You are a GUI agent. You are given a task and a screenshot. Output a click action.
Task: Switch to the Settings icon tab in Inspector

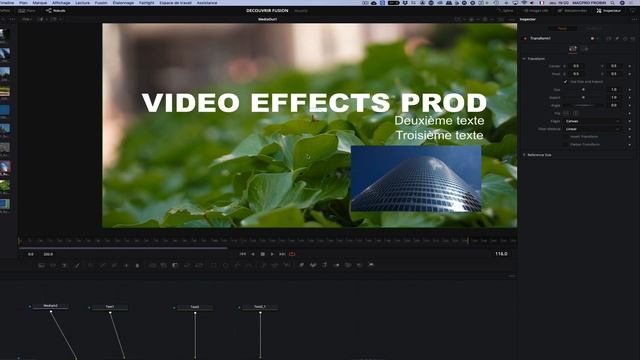[x=585, y=49]
